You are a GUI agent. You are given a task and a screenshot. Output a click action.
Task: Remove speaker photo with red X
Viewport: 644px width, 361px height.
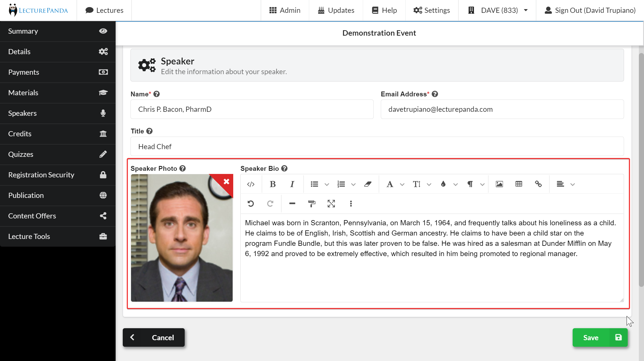coord(226,181)
